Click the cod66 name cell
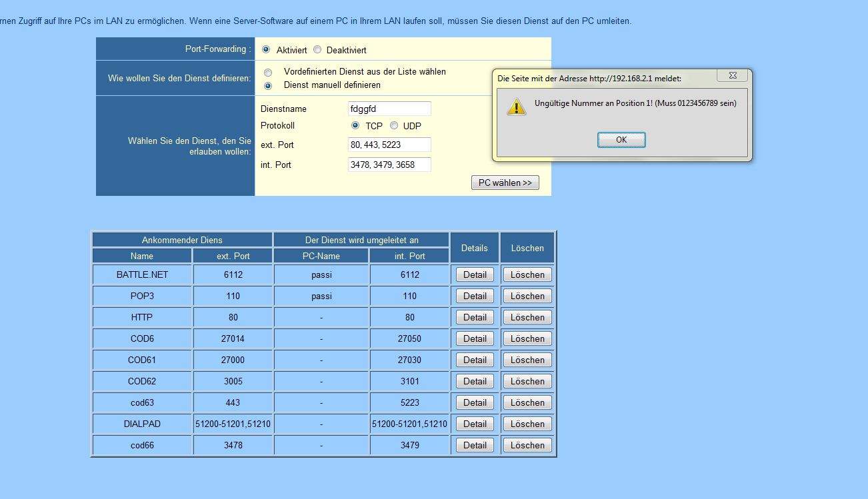868x499 pixels. (x=142, y=445)
